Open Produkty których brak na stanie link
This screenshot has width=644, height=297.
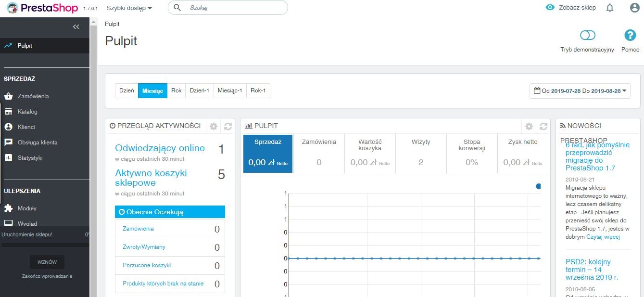163,284
